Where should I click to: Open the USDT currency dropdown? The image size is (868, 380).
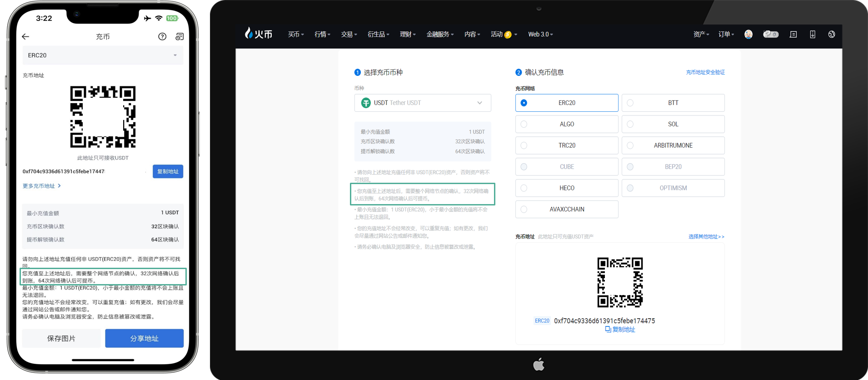(x=423, y=103)
